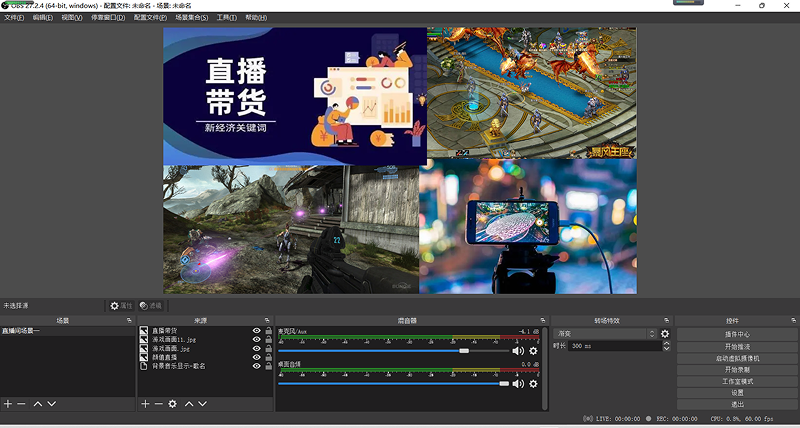This screenshot has width=800, height=428.
Task: Lock the 直播带货 source
Action: (268, 331)
